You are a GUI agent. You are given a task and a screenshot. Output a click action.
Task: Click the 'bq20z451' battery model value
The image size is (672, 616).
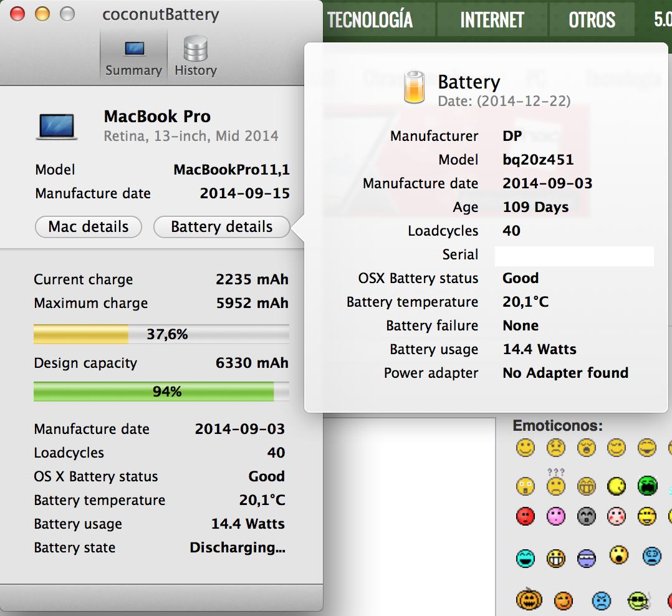[x=538, y=160]
